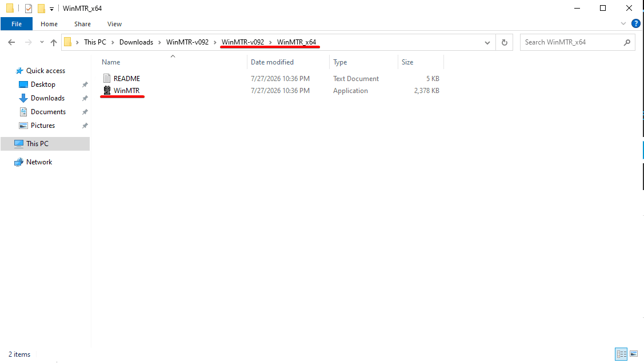644x363 pixels.
Task: Click This PC in the address bar
Action: (95, 42)
